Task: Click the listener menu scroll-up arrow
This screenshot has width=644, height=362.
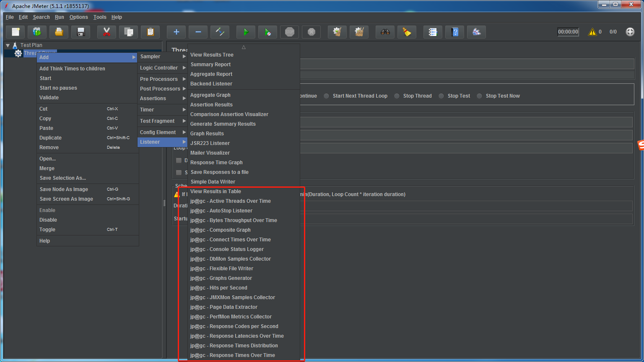Action: (x=244, y=47)
